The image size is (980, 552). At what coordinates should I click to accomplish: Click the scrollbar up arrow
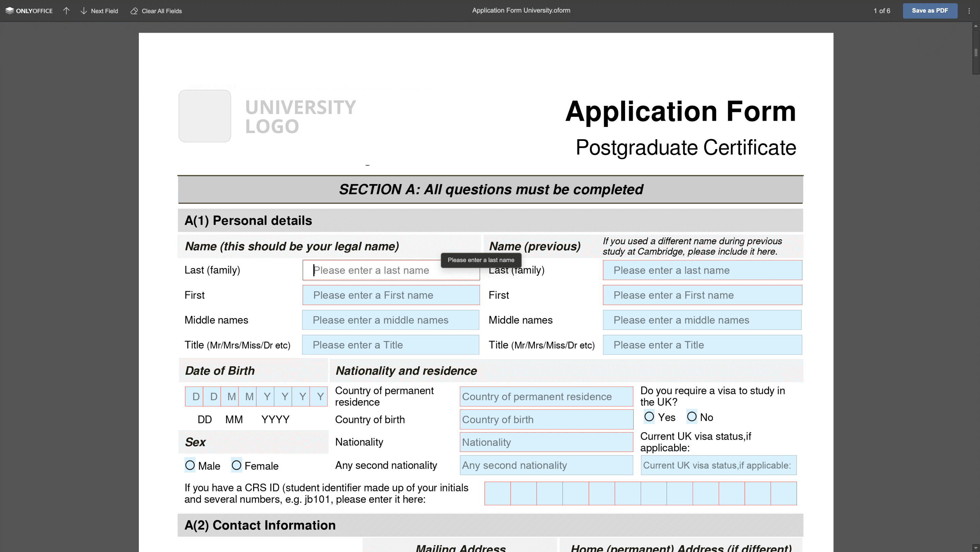(x=976, y=26)
